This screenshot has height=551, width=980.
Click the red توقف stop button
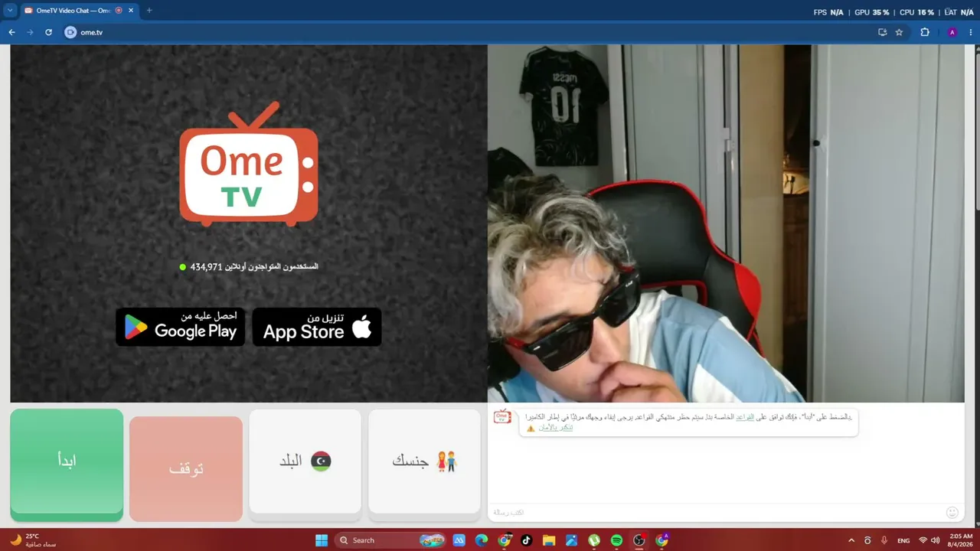(x=186, y=469)
